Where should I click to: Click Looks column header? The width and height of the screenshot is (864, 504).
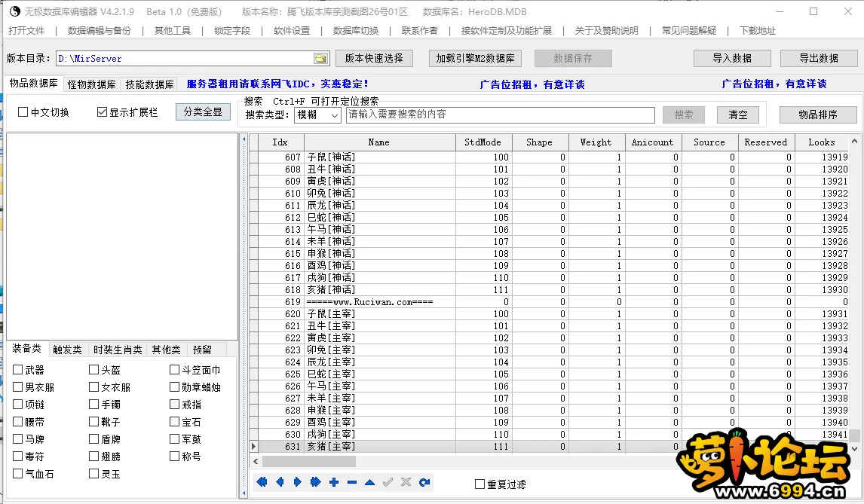822,142
